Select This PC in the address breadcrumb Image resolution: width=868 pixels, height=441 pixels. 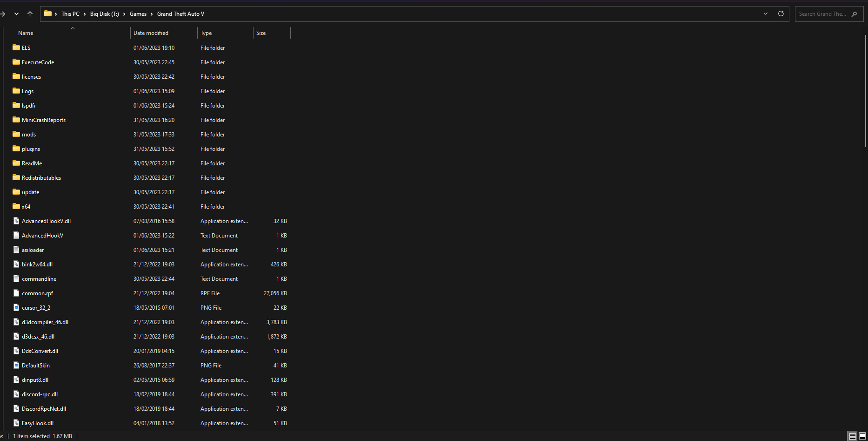(70, 14)
